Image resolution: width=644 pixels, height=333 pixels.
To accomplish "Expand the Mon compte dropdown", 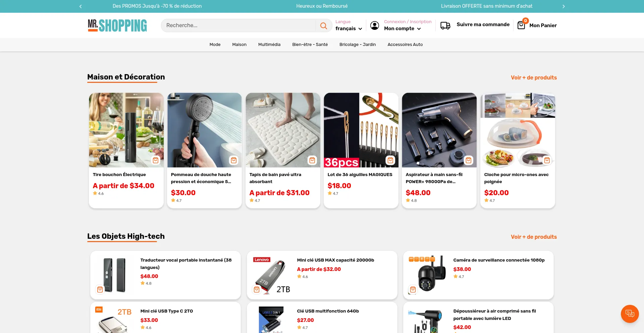I will pos(402,29).
